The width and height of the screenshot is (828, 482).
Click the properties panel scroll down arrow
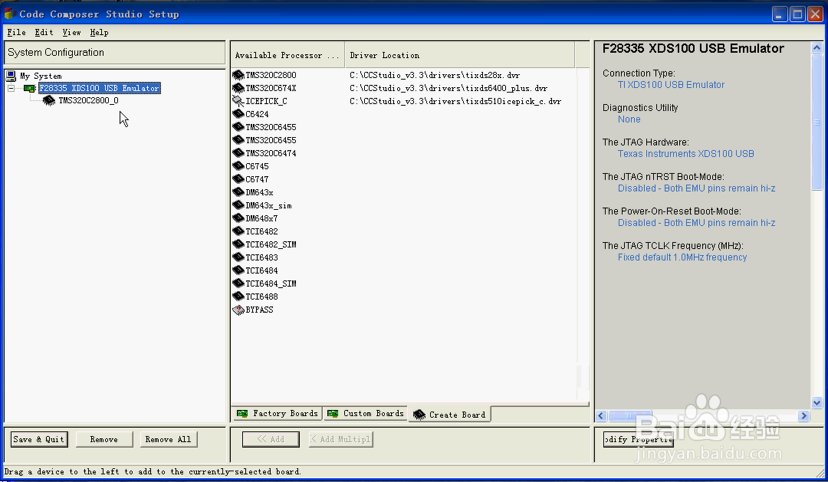(x=816, y=402)
